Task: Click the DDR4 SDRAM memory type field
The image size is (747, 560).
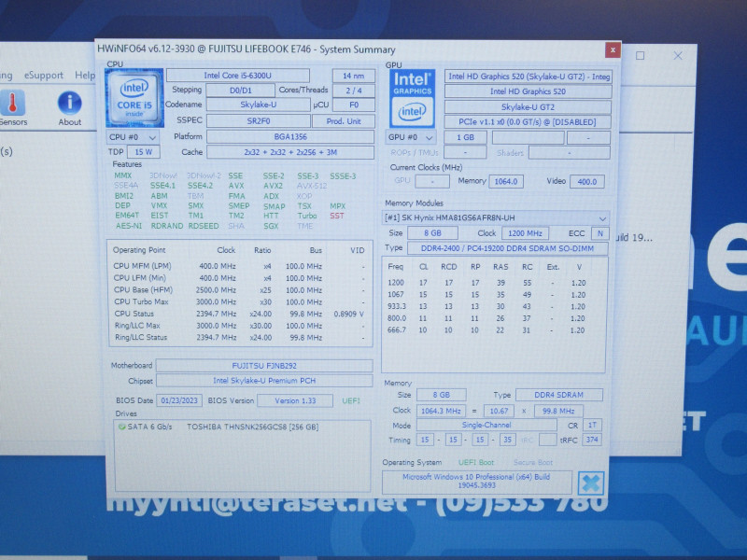Action: (558, 395)
